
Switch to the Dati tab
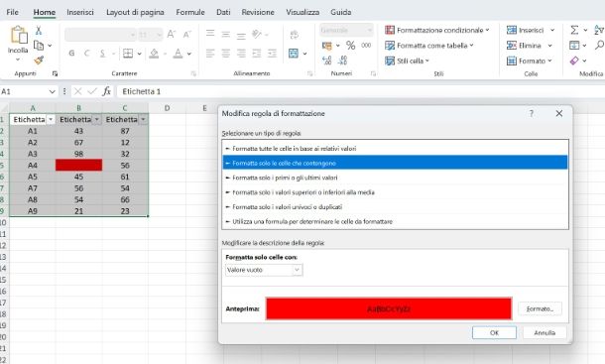point(223,12)
